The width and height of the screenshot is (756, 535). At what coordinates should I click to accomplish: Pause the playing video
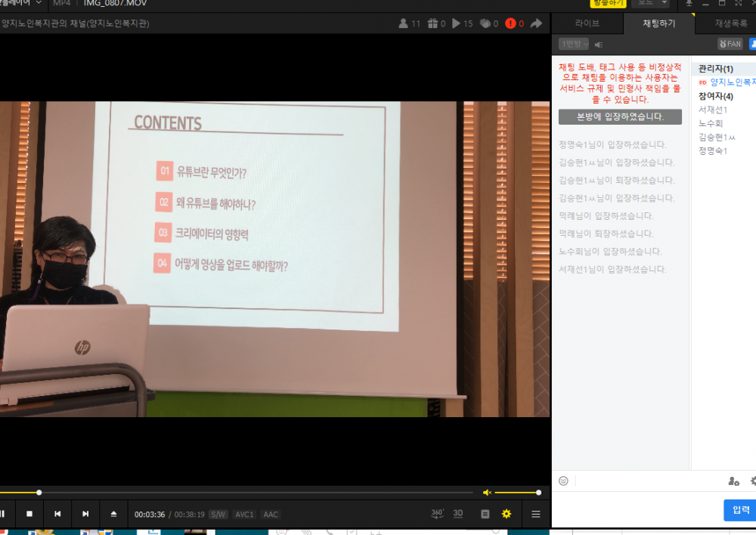[3, 514]
